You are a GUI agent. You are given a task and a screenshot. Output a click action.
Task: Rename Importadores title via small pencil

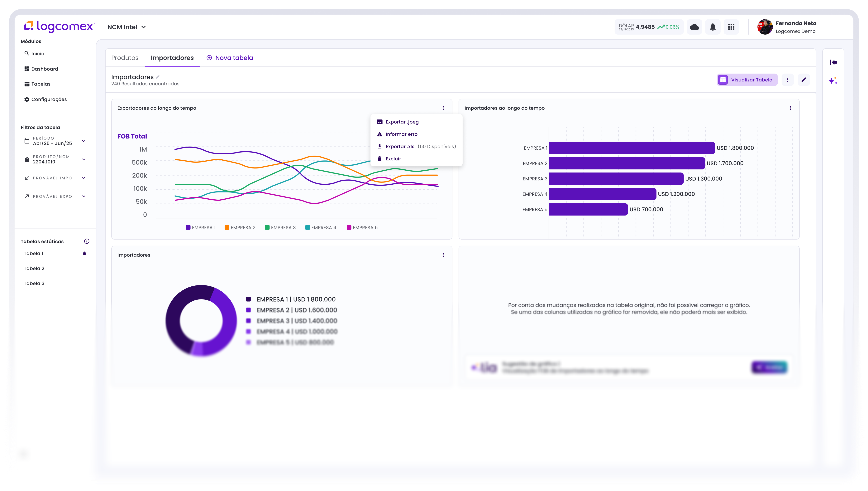coord(158,77)
